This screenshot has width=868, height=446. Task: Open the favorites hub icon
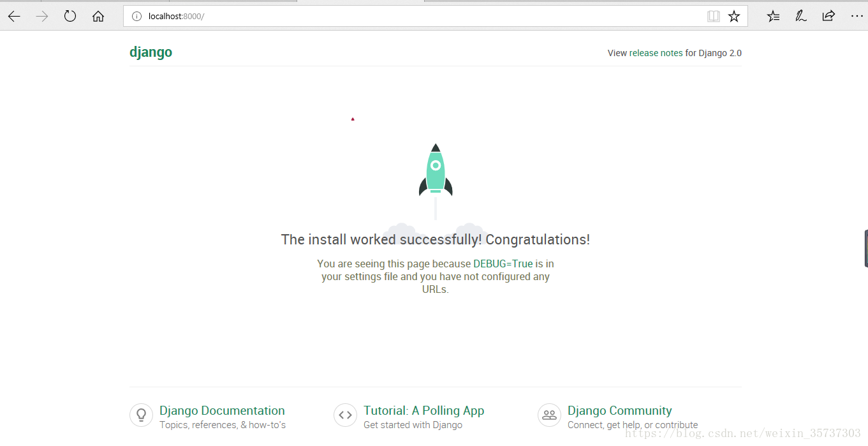(x=773, y=17)
